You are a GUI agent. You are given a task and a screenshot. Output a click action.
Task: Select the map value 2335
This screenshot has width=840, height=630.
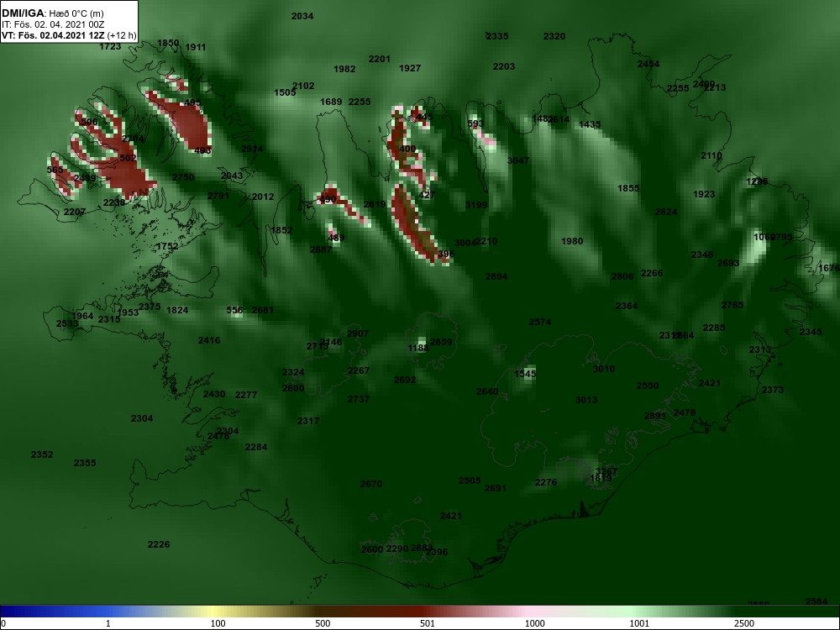pos(497,36)
